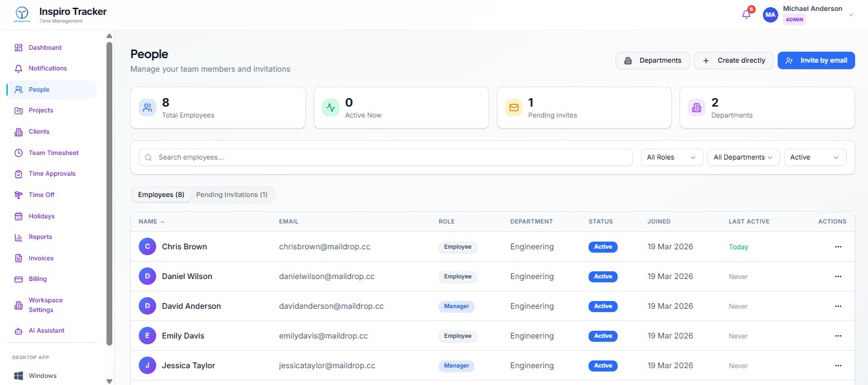The height and width of the screenshot is (385, 868).
Task: Open actions menu for Chris Brown
Action: point(838,247)
